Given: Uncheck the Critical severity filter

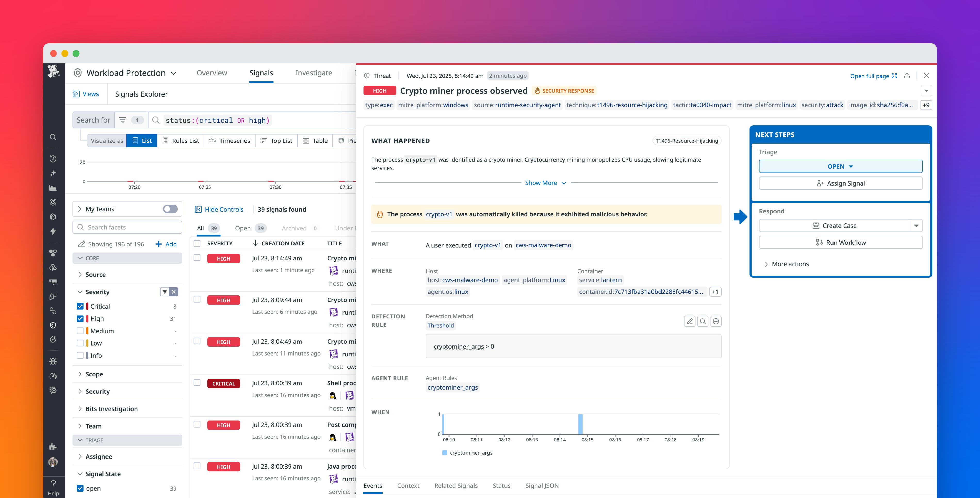Looking at the screenshot, I should (x=80, y=306).
